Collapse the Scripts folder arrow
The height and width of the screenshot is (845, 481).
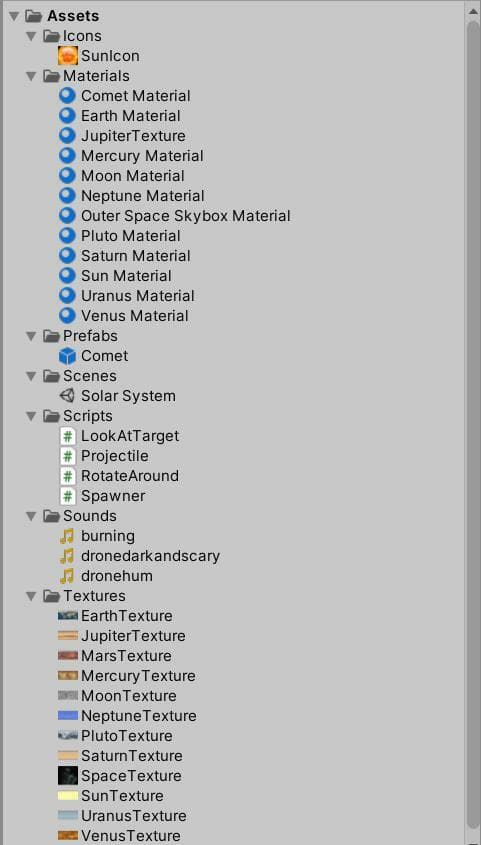(x=31, y=416)
